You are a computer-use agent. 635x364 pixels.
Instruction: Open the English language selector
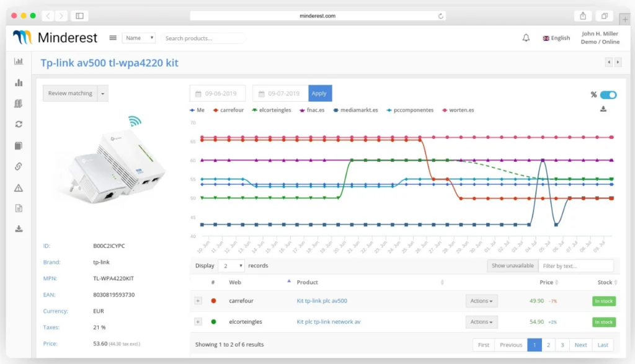point(556,38)
